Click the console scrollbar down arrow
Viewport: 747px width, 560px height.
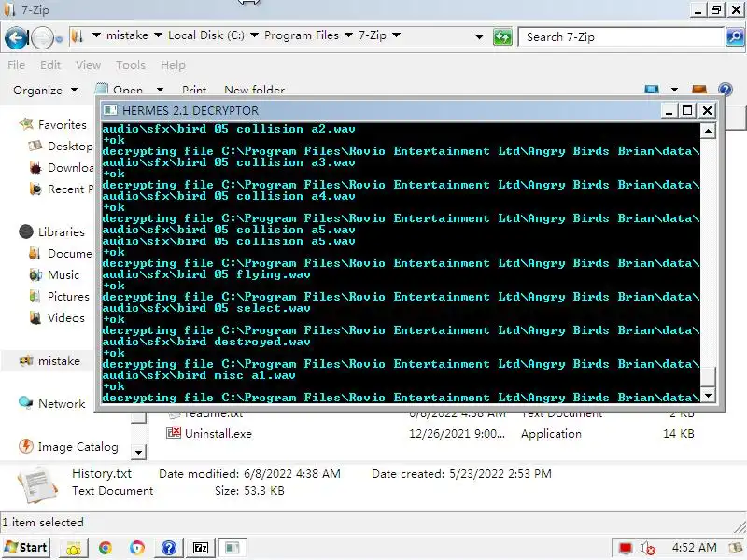coord(708,395)
